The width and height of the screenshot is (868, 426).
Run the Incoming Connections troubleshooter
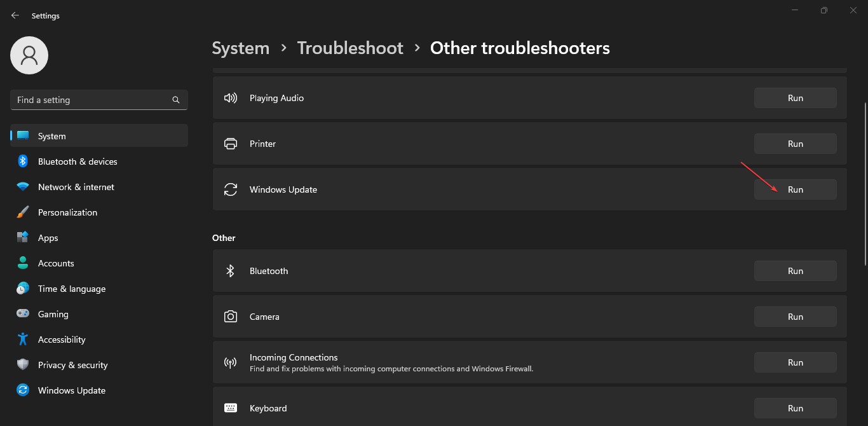click(x=795, y=362)
